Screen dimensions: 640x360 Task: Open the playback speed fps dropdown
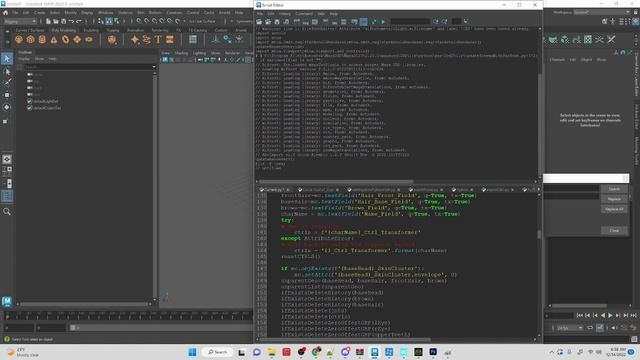(x=570, y=328)
